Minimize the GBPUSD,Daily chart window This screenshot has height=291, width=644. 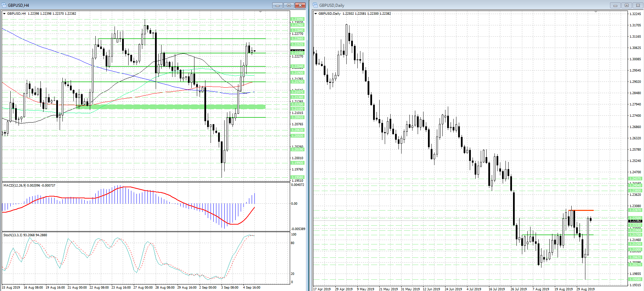pyautogui.click(x=615, y=5)
